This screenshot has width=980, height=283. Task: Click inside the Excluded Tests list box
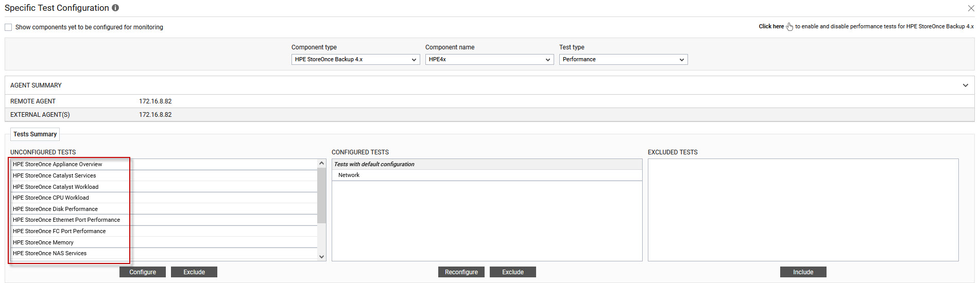coord(803,210)
